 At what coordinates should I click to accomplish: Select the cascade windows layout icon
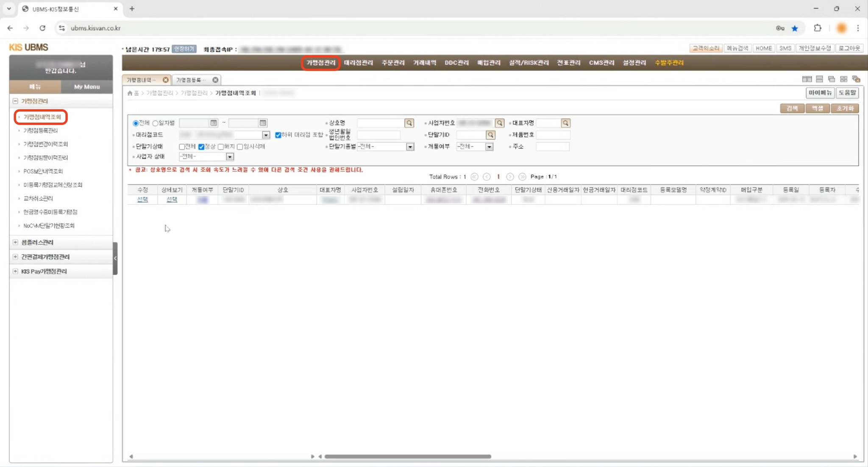831,79
